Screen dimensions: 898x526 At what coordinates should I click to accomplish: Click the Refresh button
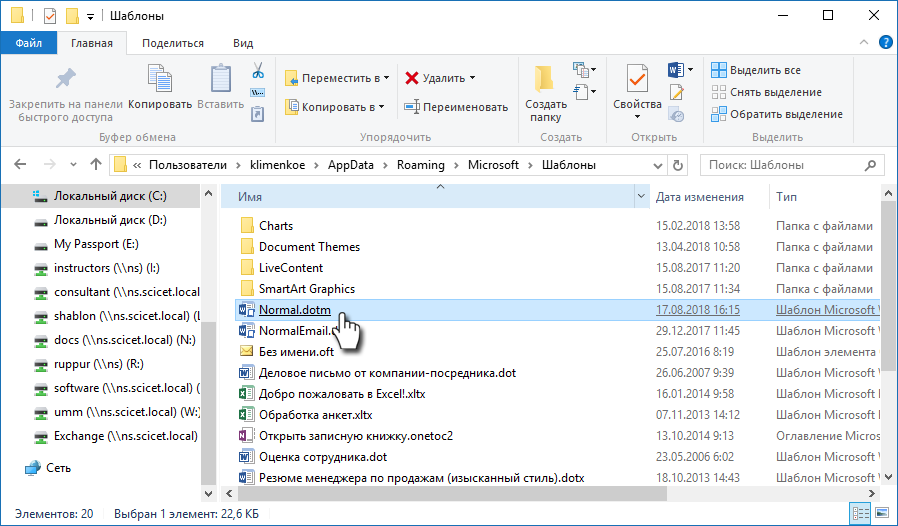678,166
